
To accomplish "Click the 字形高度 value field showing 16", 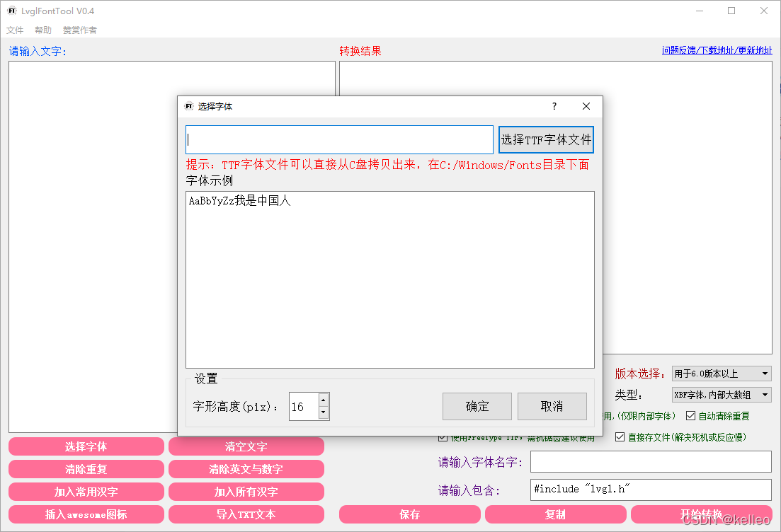I will coord(304,407).
